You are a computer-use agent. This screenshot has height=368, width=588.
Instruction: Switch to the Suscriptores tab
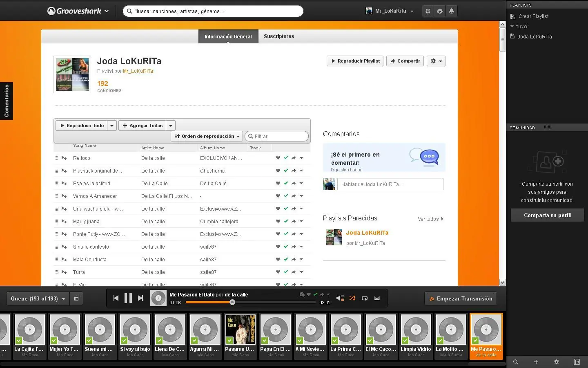click(279, 36)
